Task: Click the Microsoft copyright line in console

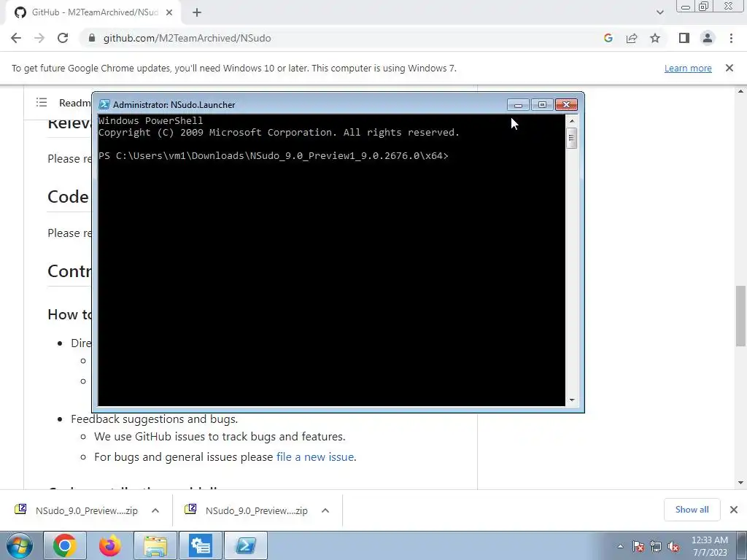Action: [x=279, y=133]
